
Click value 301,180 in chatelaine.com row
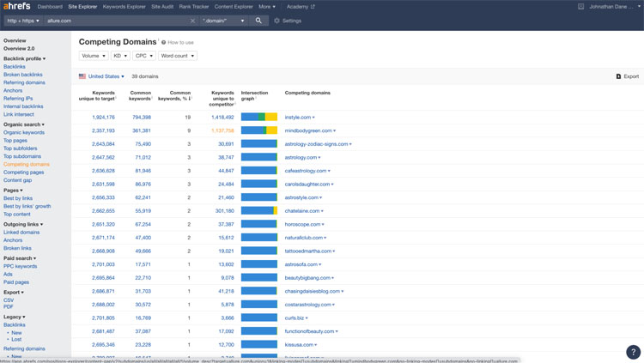point(225,211)
